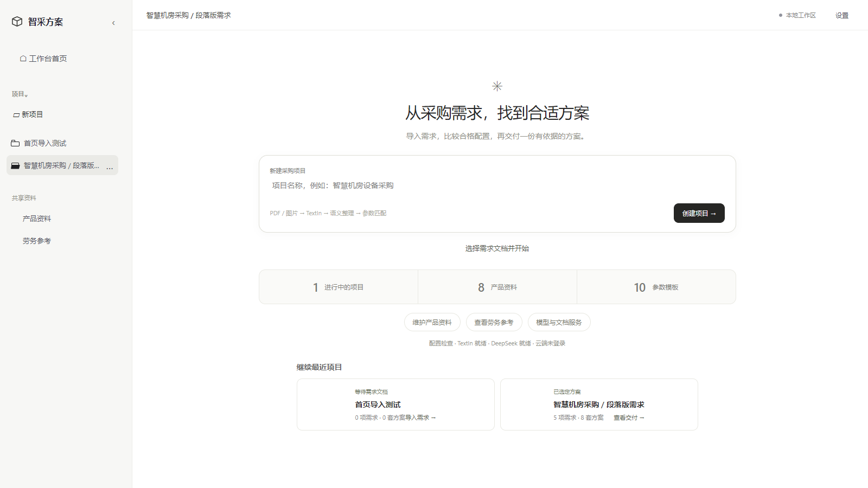Click the 配置检查 status line
868x488 pixels.
[x=497, y=343]
